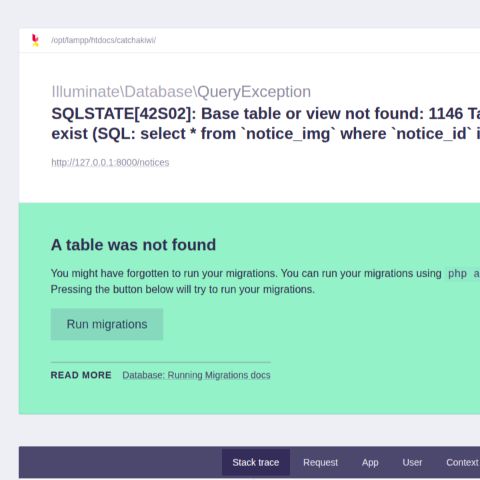
Task: Click the Ignition flame logo icon
Action: point(35,40)
